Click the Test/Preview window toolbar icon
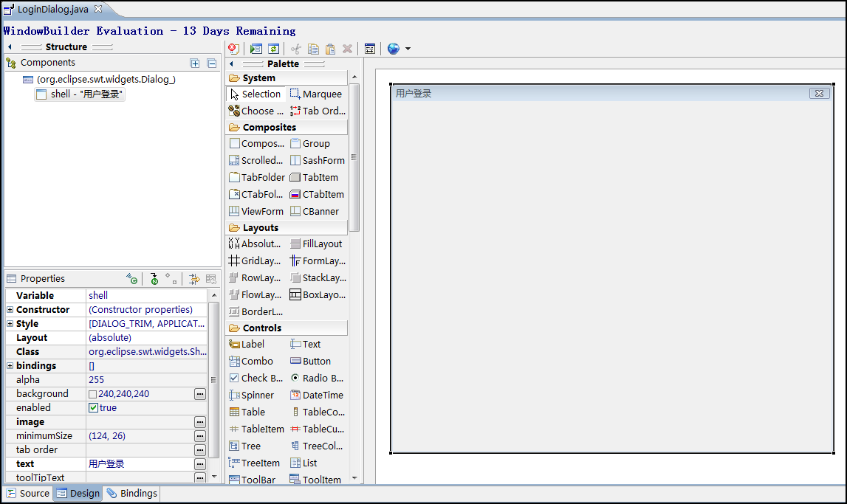847x504 pixels. coord(256,49)
